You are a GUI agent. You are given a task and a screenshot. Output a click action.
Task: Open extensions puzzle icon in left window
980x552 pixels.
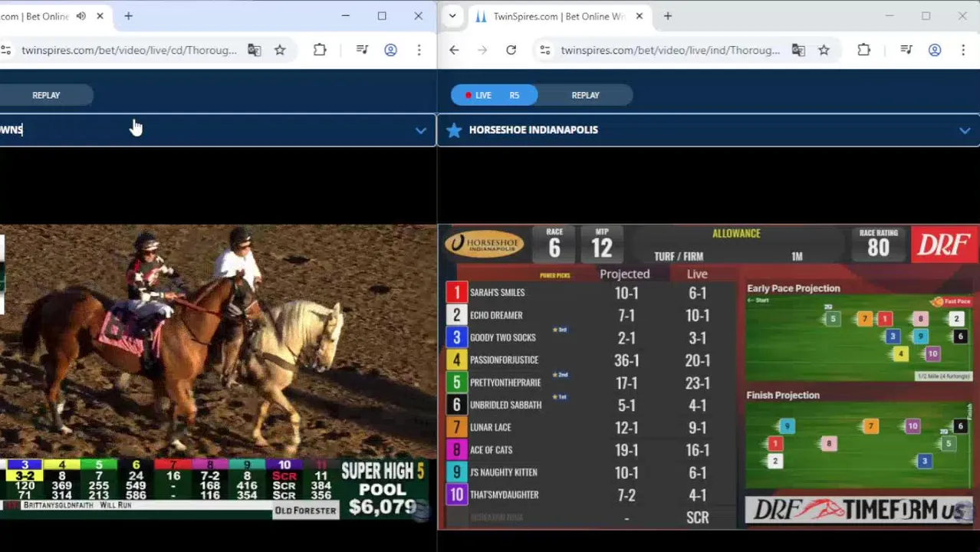point(320,50)
